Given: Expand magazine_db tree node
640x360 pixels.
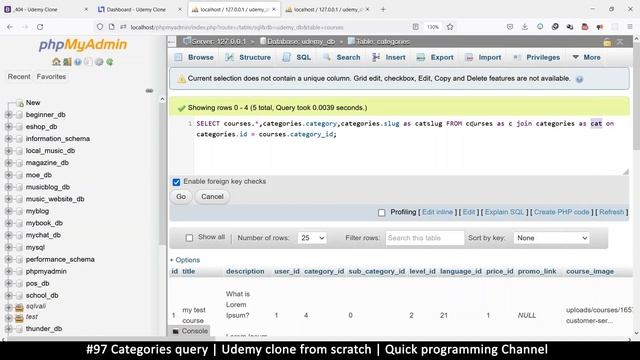Looking at the screenshot, I should point(9,163).
